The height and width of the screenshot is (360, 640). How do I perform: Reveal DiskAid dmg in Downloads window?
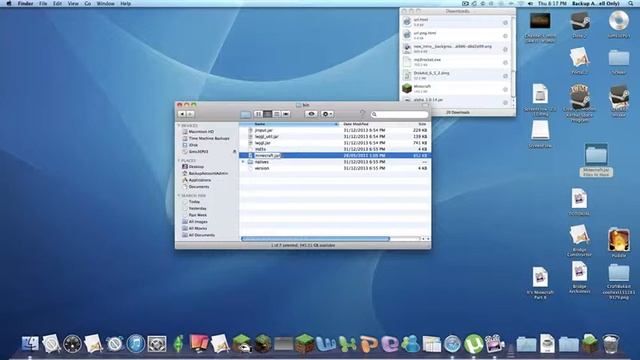505,76
